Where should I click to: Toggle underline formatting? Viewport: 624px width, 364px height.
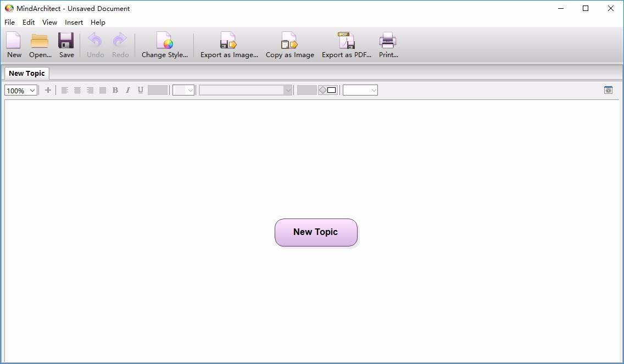tap(141, 90)
